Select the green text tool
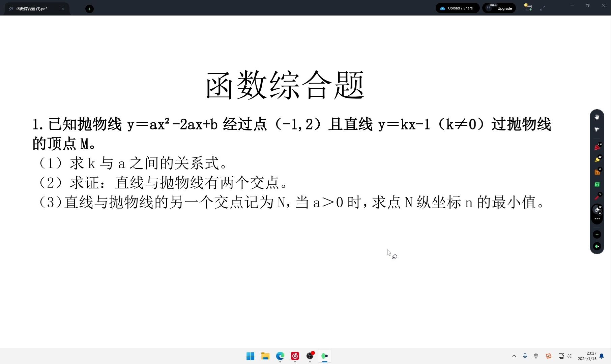The width and height of the screenshot is (611, 364). pyautogui.click(x=597, y=185)
